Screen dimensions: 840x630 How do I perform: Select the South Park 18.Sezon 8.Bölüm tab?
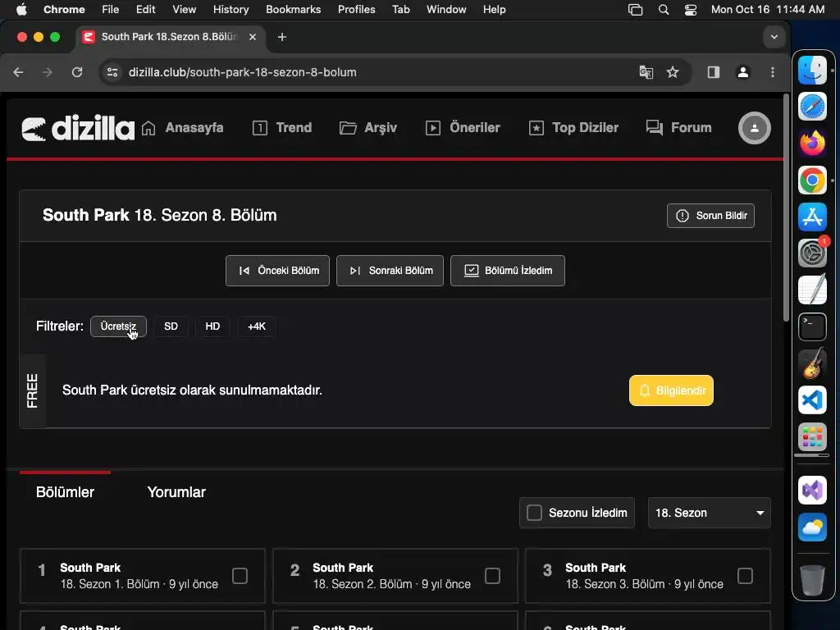pyautogui.click(x=171, y=37)
